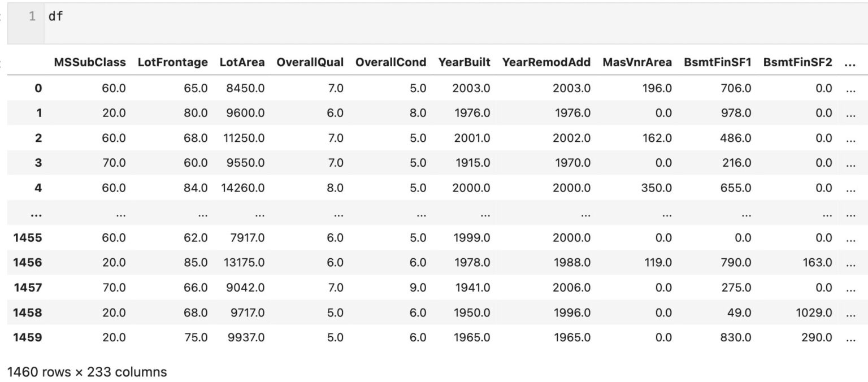The image size is (868, 382).
Task: Select row index 1455
Action: point(28,238)
